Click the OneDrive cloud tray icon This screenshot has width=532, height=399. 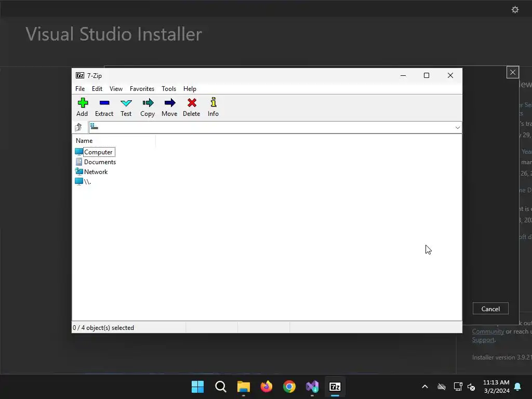[x=442, y=387]
